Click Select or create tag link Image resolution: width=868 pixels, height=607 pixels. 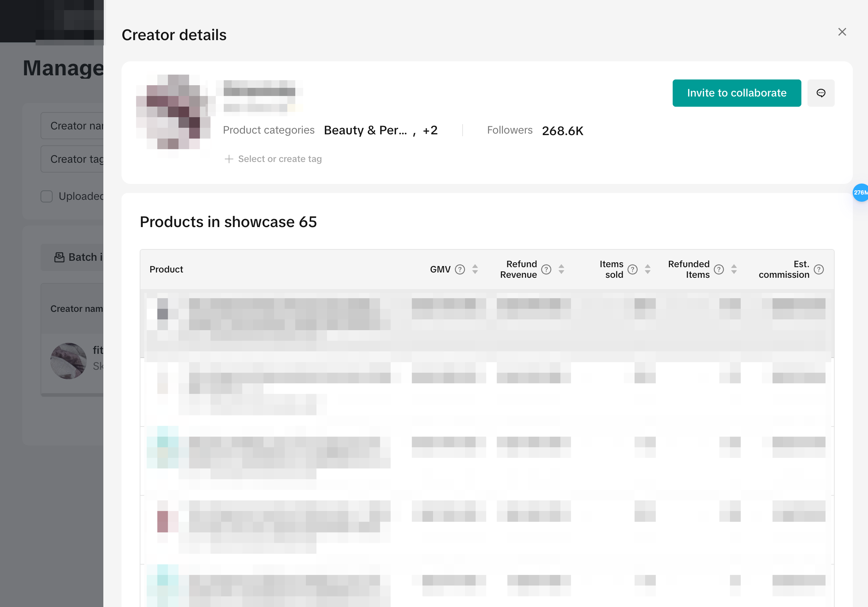(280, 159)
